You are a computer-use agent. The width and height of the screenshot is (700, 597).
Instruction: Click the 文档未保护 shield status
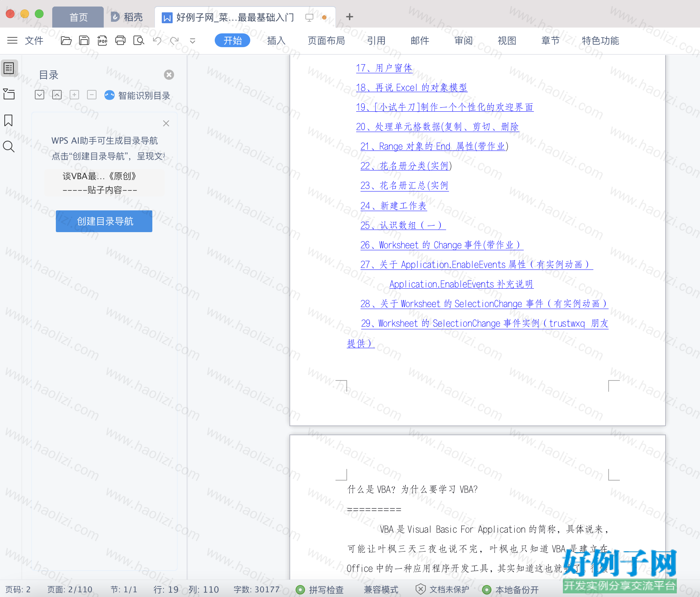point(442,589)
